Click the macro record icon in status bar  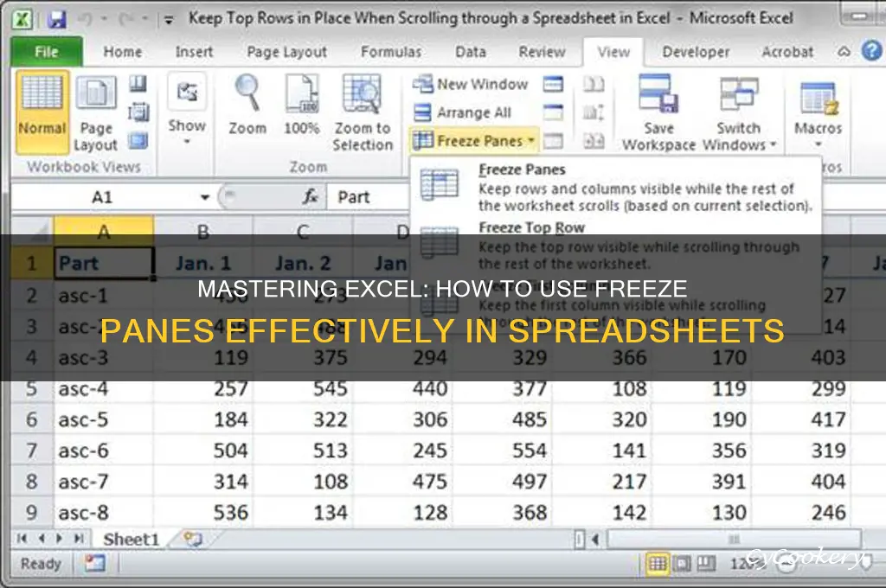pos(95,563)
